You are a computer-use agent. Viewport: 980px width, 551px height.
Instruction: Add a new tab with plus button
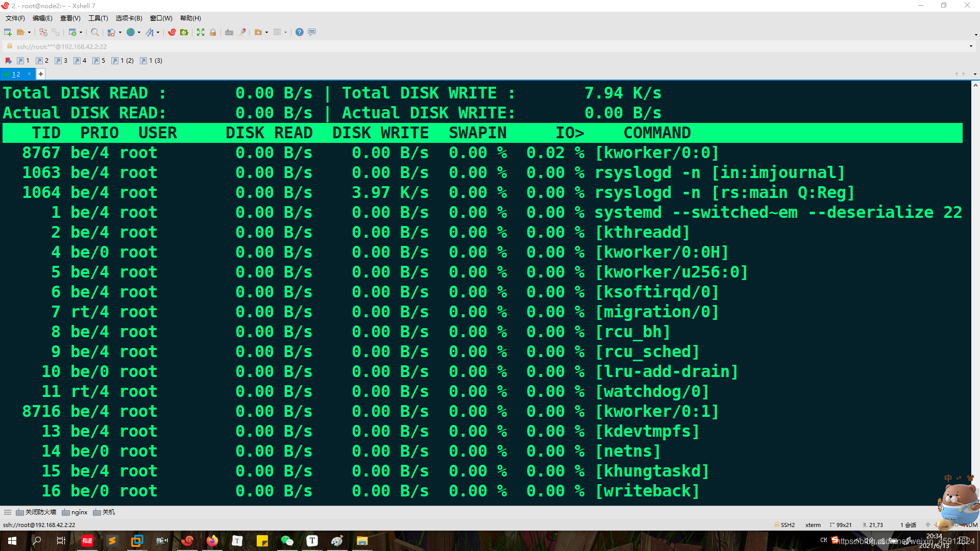click(41, 74)
